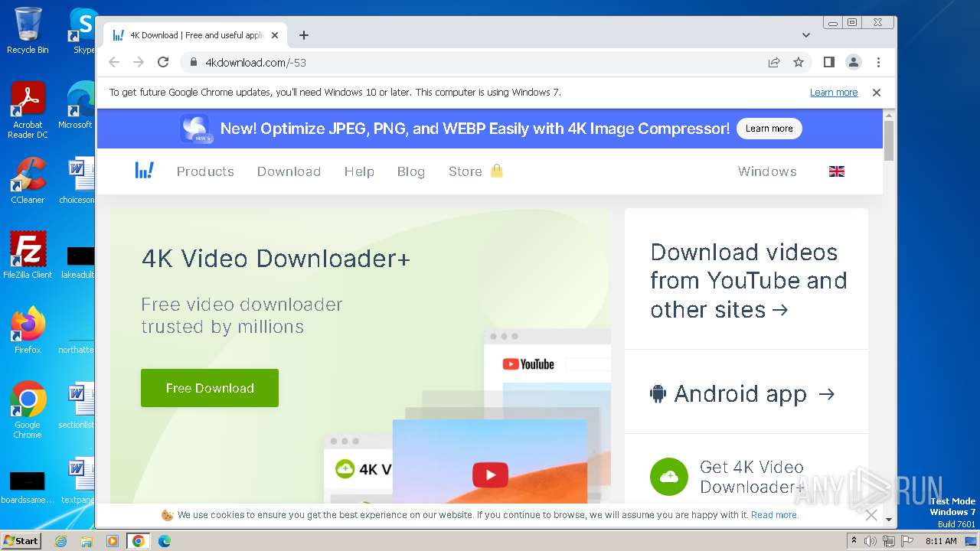Close the 4K Download tab
This screenshot has width=980, height=551.
coord(275,35)
